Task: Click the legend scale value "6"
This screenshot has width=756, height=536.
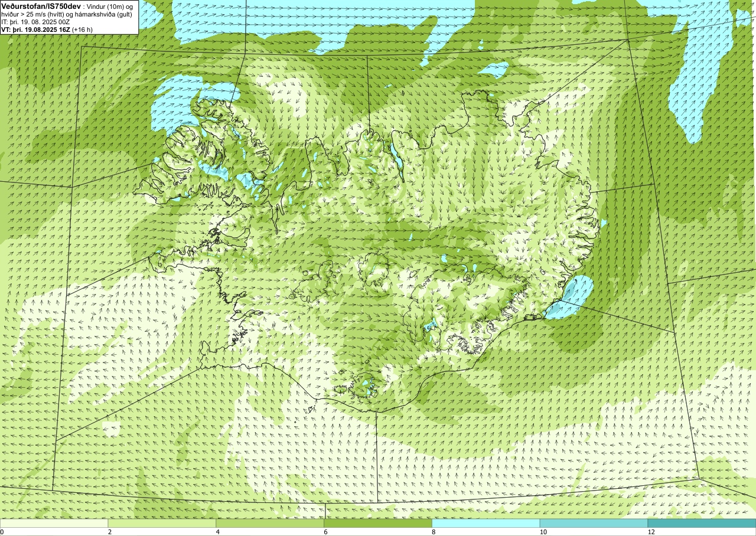Action: click(x=326, y=532)
